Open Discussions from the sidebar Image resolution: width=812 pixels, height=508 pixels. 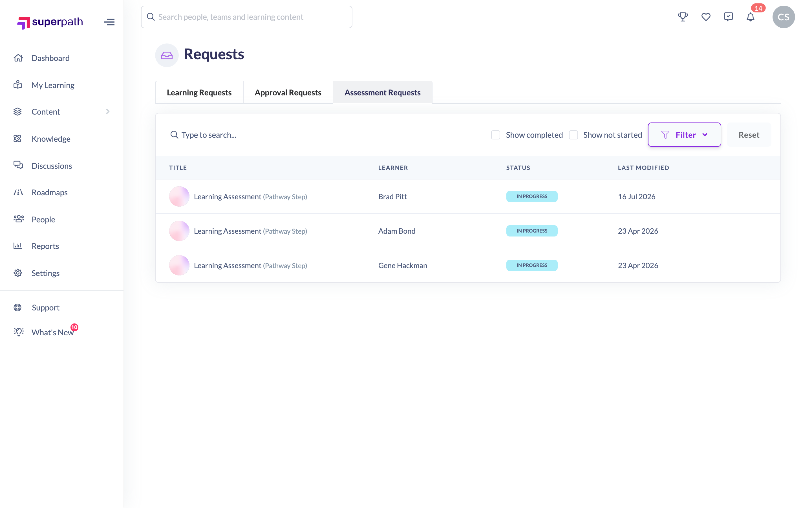52,166
